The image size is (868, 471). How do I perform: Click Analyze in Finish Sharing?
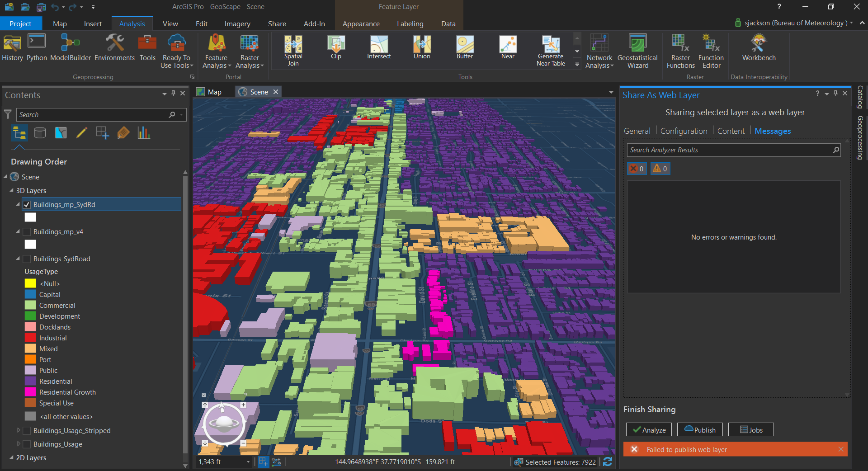click(649, 429)
